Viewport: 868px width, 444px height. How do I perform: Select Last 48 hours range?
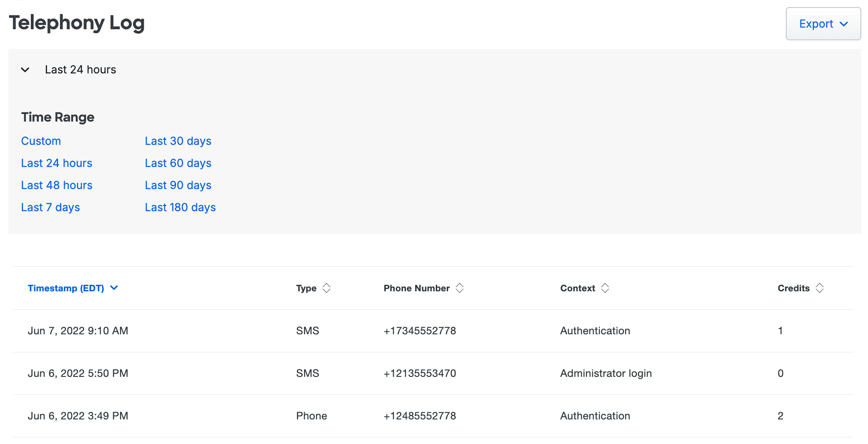[x=57, y=185]
